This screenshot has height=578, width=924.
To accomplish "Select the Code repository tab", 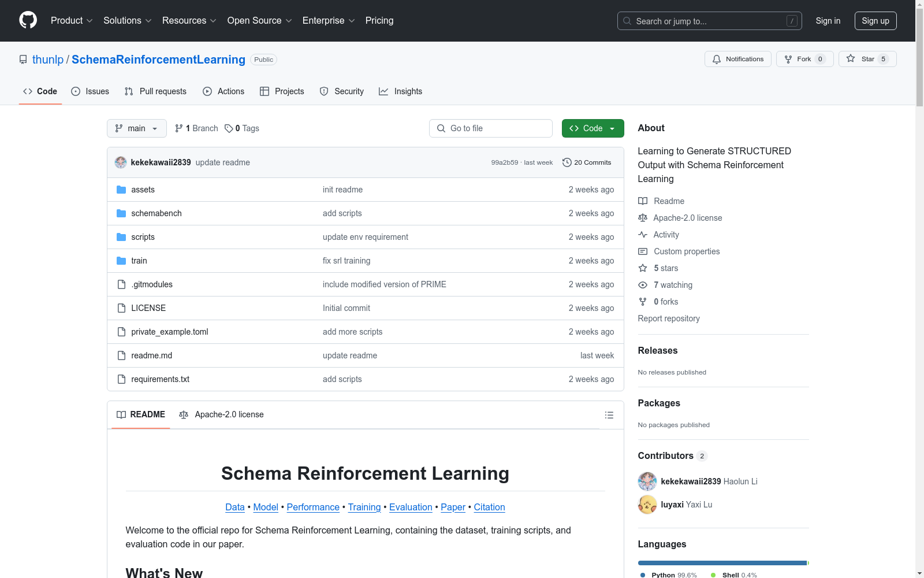I will tap(40, 91).
